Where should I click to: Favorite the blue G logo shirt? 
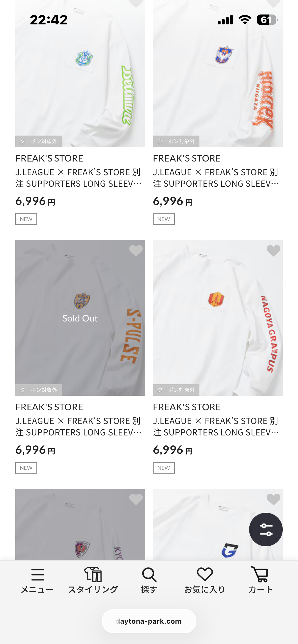click(273, 500)
